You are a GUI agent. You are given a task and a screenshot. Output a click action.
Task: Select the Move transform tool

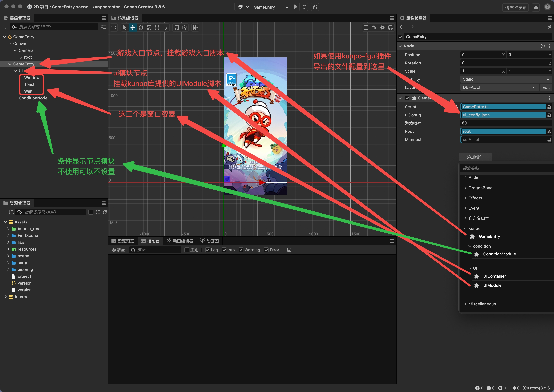(x=132, y=28)
